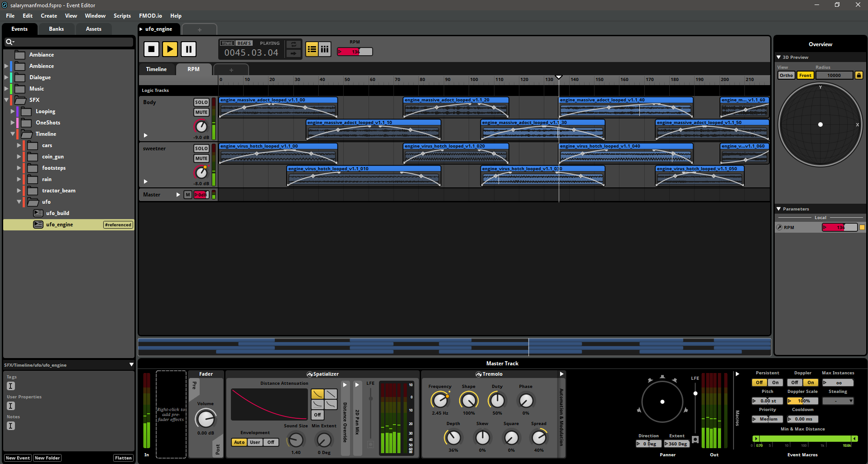Click the engine_massive_adoct_looped_v1.1_20 clip
Viewport: 868px width, 464px height.
(x=456, y=107)
